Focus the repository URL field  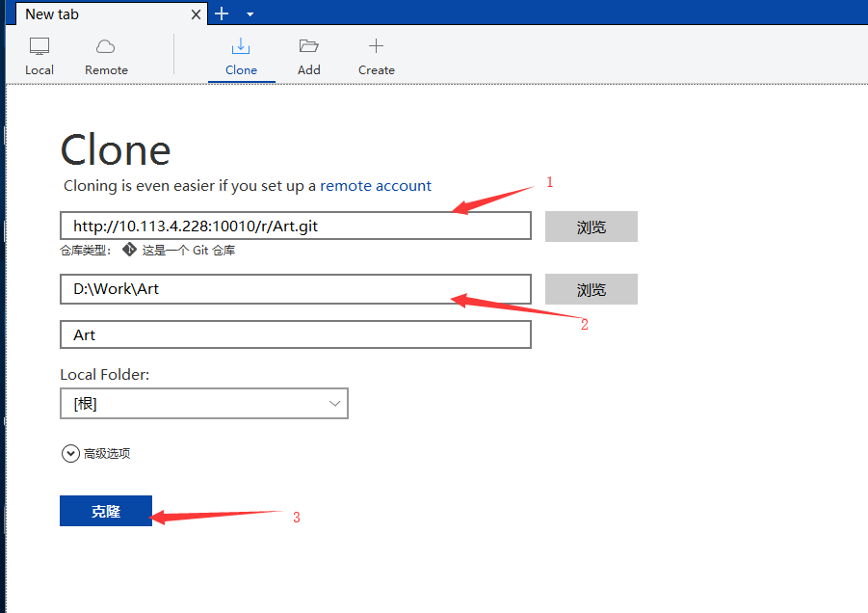pyautogui.click(x=296, y=226)
